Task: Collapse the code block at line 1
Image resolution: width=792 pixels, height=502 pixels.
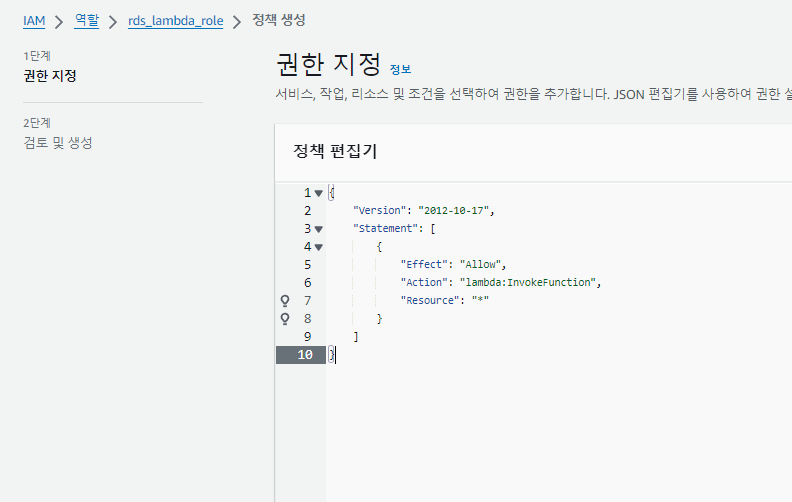Action: tap(319, 193)
